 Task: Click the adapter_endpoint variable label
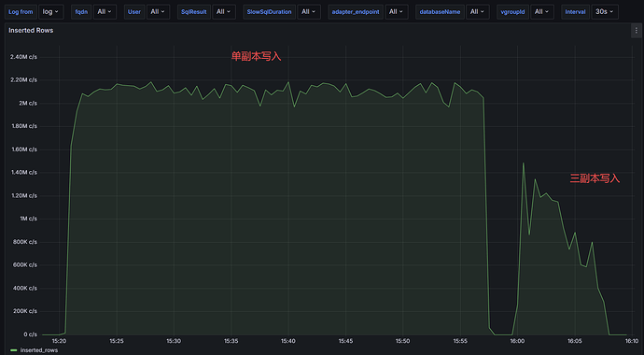click(x=356, y=12)
